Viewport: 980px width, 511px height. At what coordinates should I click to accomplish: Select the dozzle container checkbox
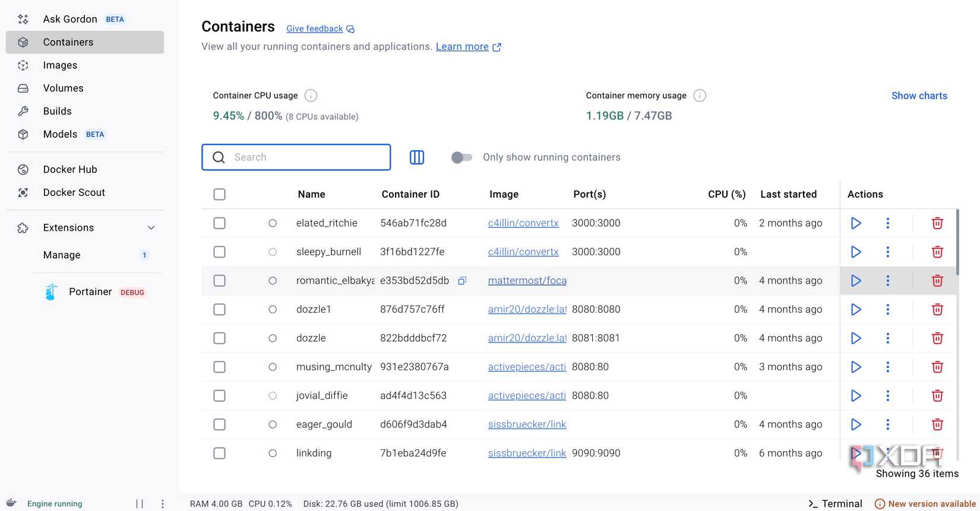pyautogui.click(x=219, y=338)
